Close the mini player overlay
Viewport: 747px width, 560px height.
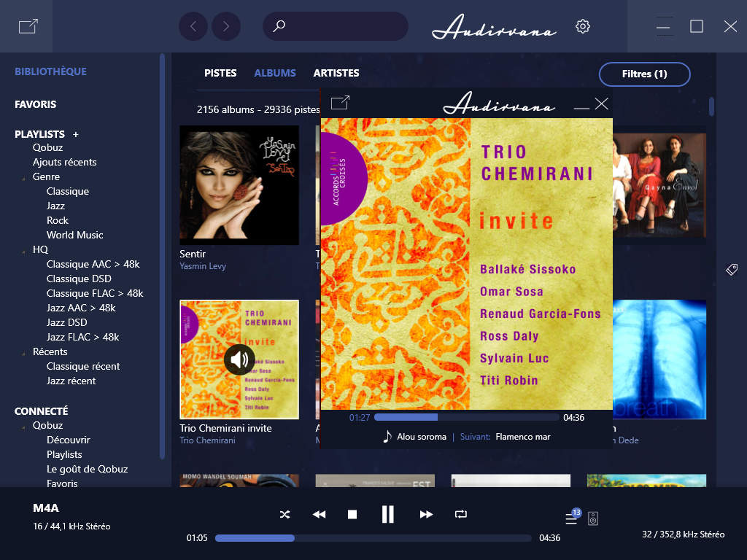point(601,104)
